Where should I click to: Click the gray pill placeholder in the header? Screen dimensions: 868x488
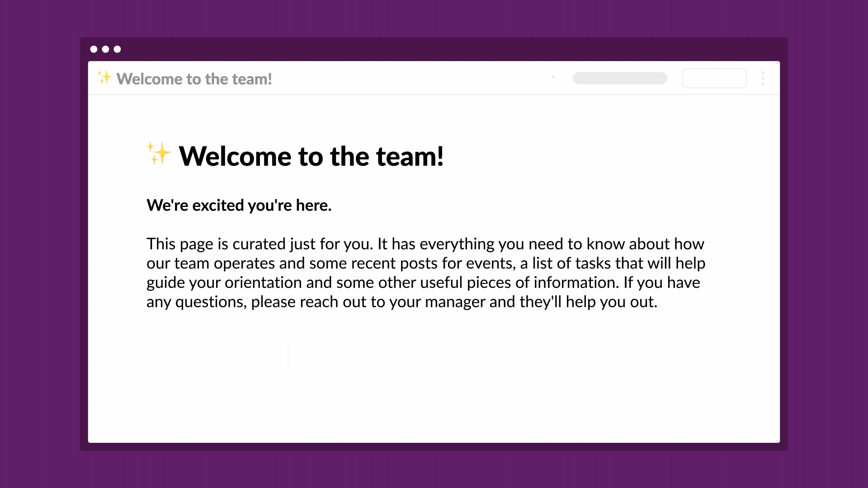pos(620,78)
